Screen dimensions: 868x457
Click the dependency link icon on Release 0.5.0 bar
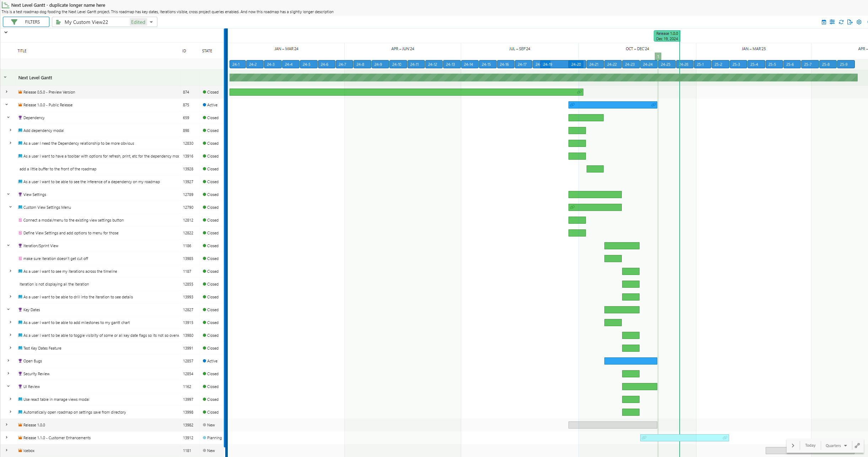(x=579, y=92)
